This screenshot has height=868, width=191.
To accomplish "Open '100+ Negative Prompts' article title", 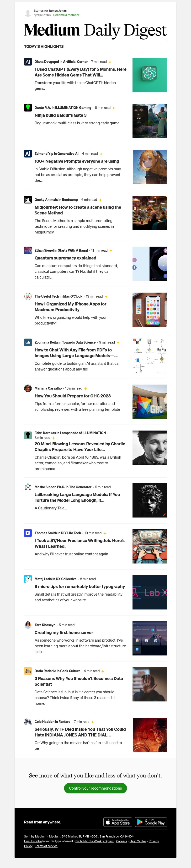I will pos(77,161).
